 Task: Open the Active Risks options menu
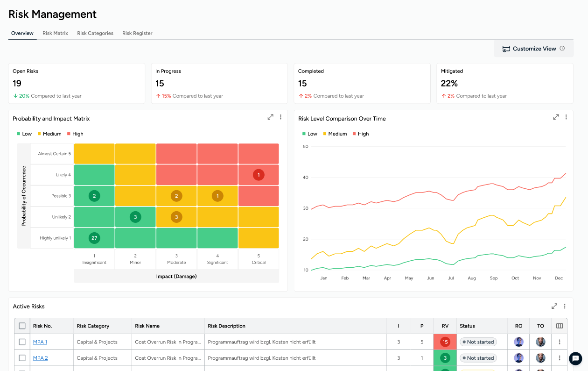tap(565, 306)
